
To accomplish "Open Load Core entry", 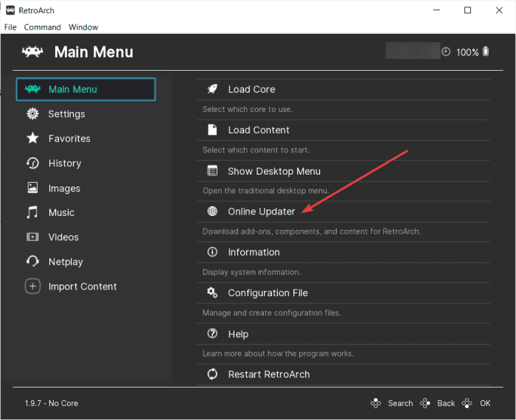I will pos(344,89).
